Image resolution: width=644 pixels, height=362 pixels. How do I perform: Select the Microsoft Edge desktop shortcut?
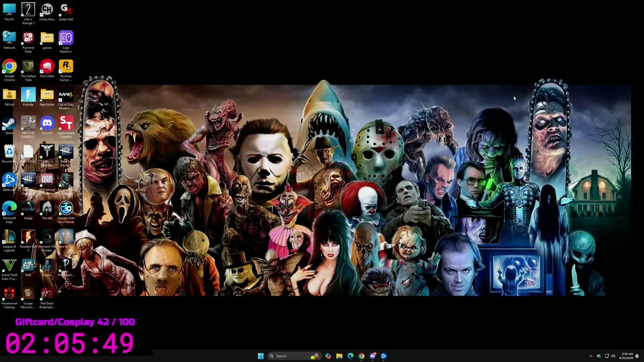(x=9, y=212)
